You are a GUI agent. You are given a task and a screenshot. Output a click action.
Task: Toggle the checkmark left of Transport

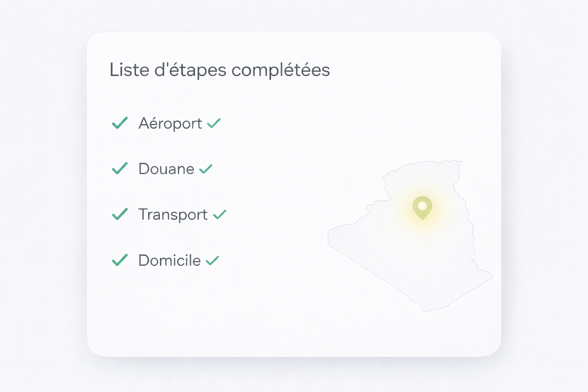coord(119,214)
